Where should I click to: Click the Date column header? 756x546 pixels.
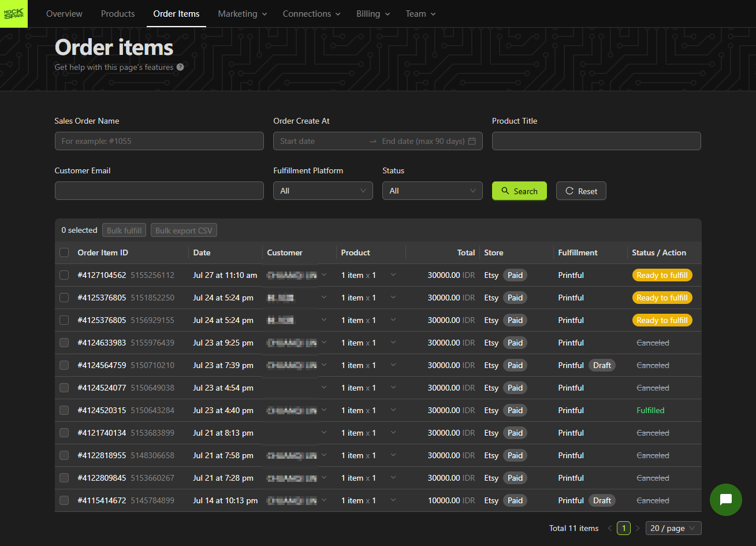click(x=202, y=252)
